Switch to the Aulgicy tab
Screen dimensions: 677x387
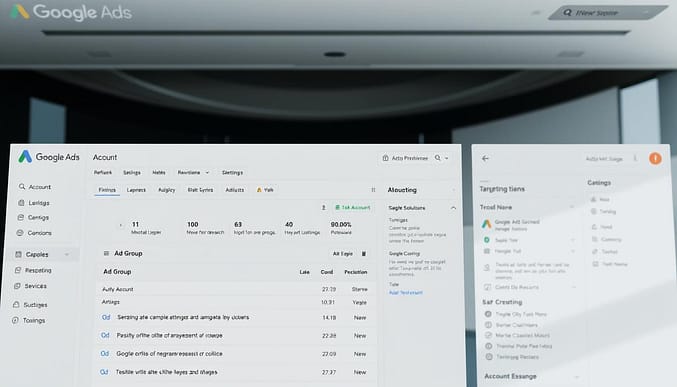coord(167,190)
